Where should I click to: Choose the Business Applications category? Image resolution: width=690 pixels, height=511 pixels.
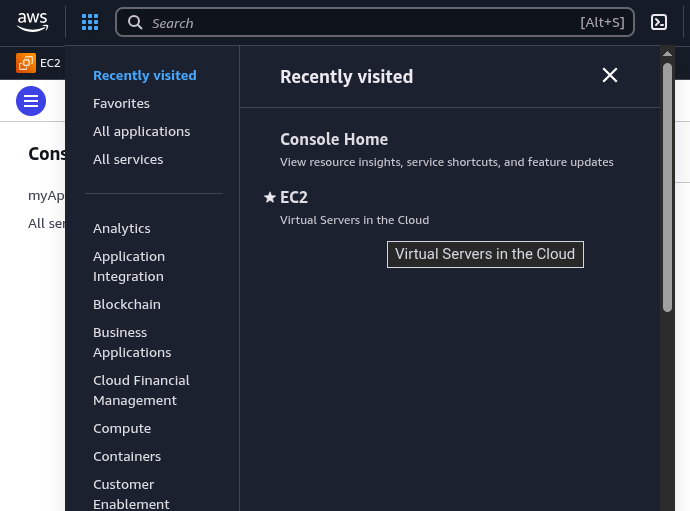click(132, 342)
